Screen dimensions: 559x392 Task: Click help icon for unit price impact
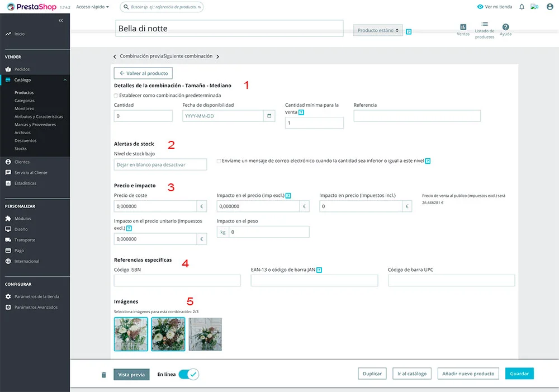point(129,228)
